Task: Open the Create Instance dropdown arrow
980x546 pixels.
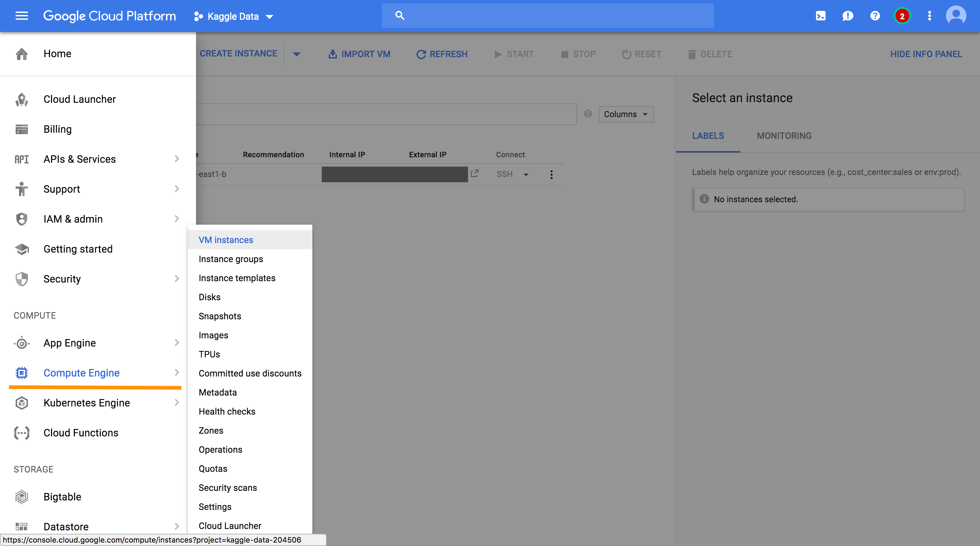Action: [x=297, y=54]
